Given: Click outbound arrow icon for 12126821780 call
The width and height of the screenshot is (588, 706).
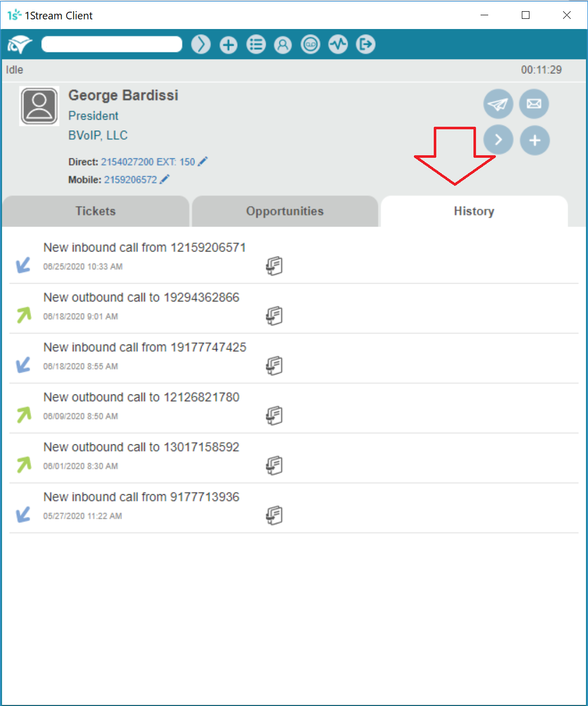Looking at the screenshot, I should [23, 415].
